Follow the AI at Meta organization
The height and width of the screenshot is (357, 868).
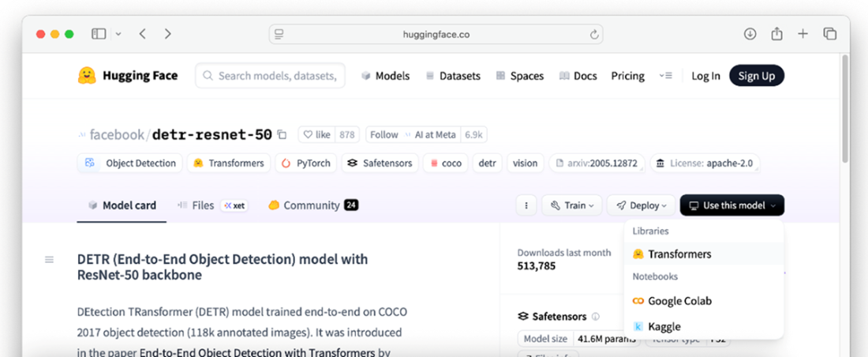click(384, 135)
